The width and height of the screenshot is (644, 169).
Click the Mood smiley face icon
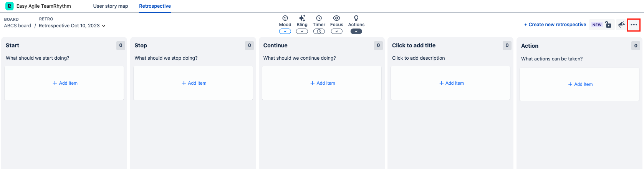coord(285,18)
